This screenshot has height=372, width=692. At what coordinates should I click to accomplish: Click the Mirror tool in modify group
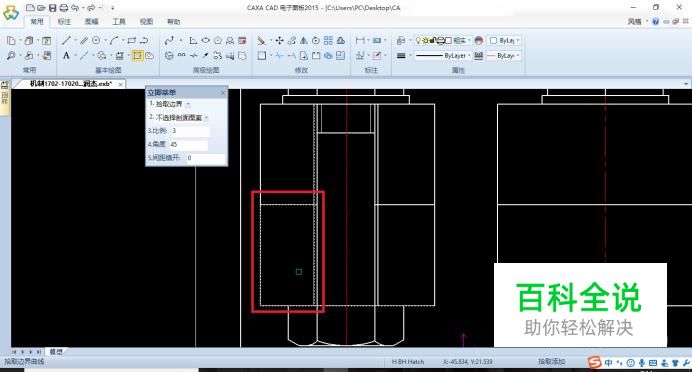point(304,41)
